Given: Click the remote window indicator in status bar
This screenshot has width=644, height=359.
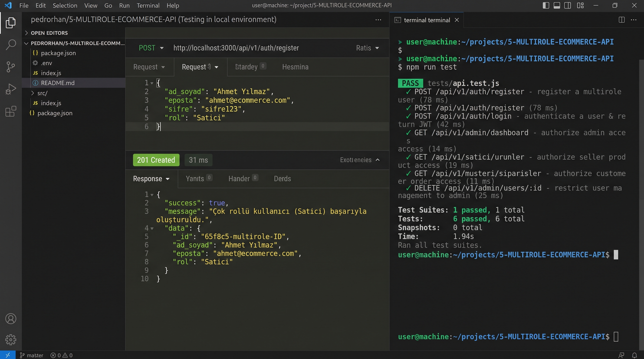Looking at the screenshot, I should click(x=8, y=355).
